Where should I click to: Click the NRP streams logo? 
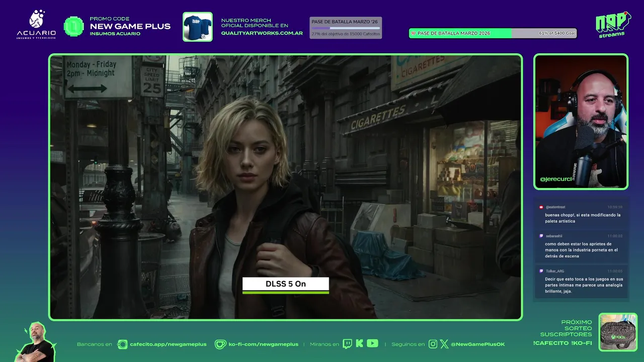point(613,24)
